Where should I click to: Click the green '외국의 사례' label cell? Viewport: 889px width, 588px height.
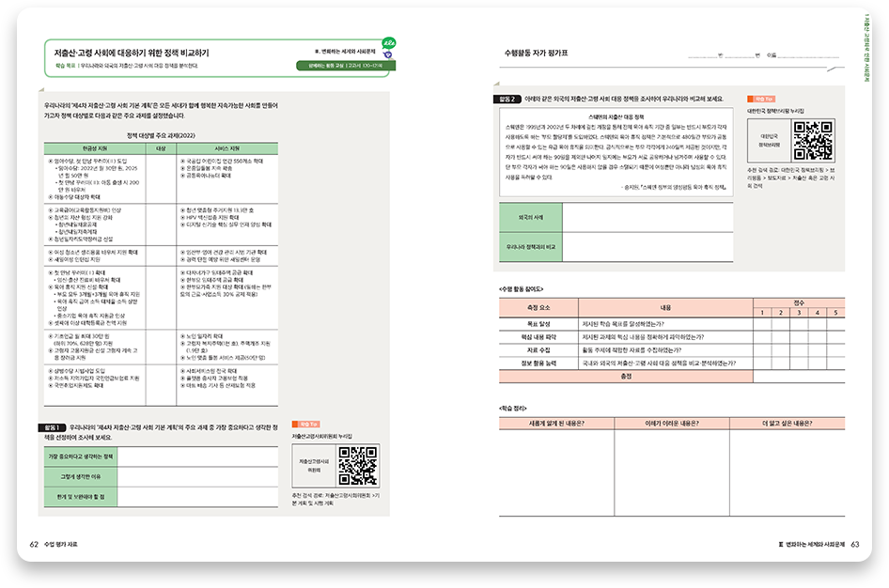click(531, 218)
